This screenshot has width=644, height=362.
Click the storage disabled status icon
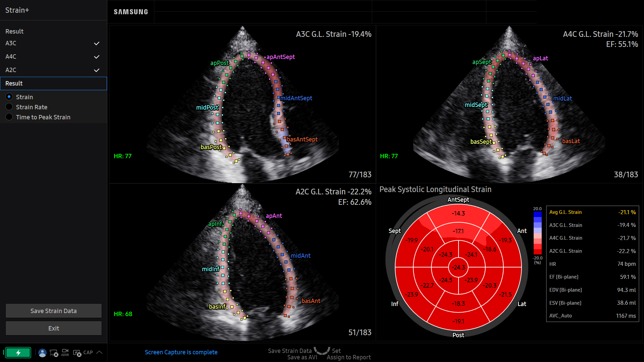point(77,353)
